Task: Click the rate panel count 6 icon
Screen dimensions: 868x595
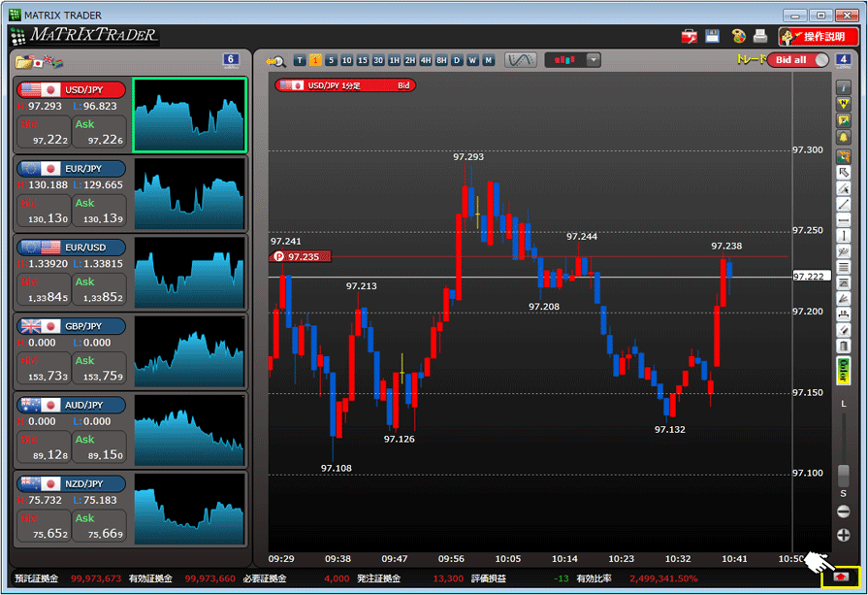Action: [231, 60]
